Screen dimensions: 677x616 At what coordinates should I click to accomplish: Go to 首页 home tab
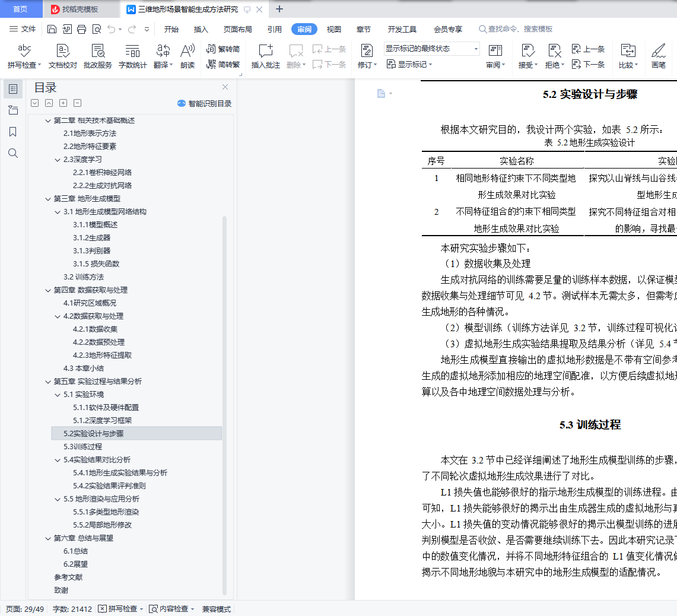coord(20,9)
